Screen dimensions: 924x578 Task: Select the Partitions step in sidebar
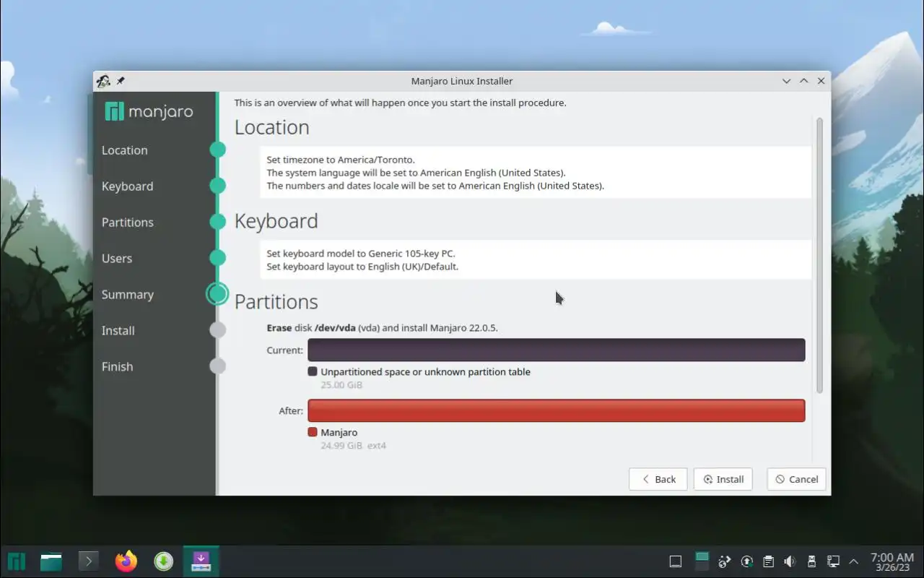tap(127, 223)
